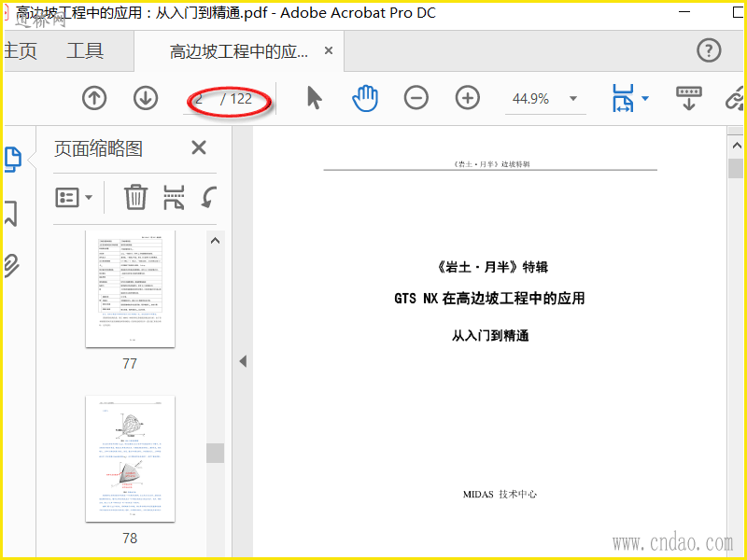Click the fit width page icon

(623, 98)
